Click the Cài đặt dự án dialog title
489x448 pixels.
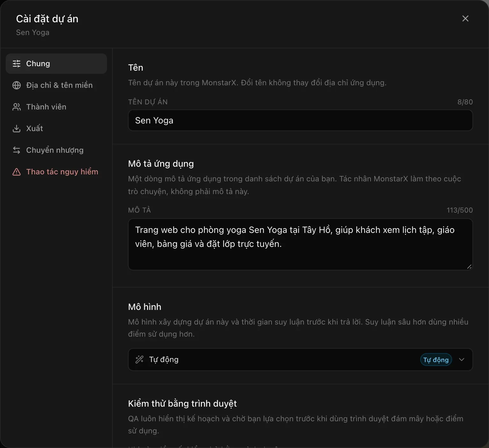tap(47, 19)
